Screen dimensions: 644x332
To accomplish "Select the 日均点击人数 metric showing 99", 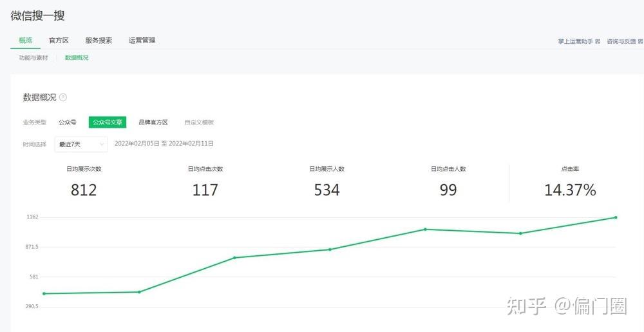I will (448, 183).
